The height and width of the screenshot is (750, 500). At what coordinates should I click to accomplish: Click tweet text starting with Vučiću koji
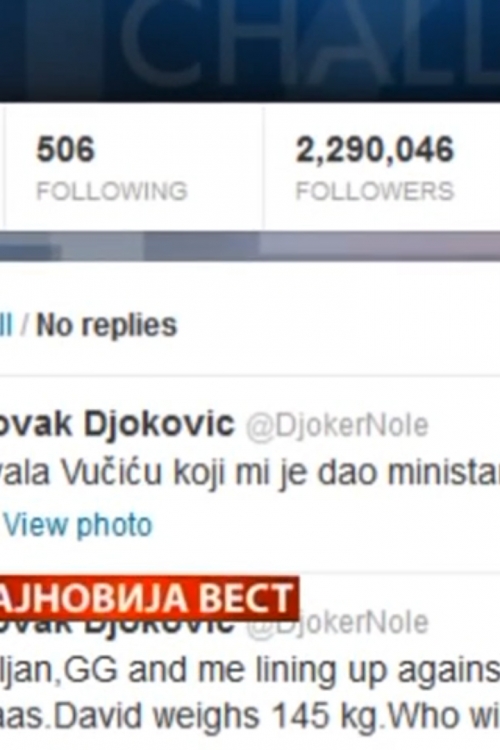point(250,473)
